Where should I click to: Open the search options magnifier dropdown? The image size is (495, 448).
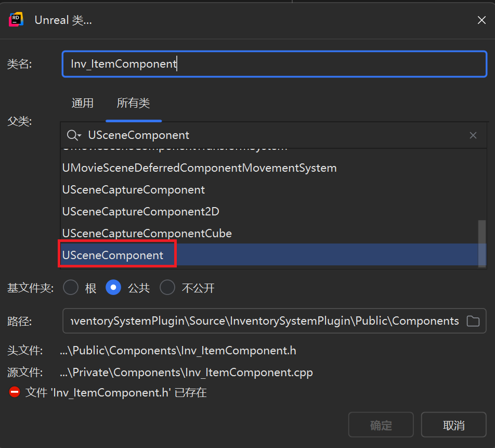(x=74, y=135)
